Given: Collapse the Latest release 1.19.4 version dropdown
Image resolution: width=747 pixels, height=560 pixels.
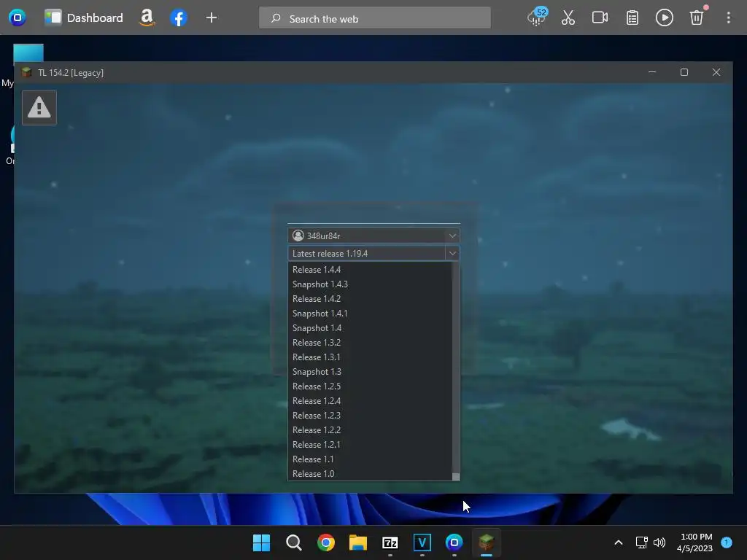Looking at the screenshot, I should tap(452, 253).
